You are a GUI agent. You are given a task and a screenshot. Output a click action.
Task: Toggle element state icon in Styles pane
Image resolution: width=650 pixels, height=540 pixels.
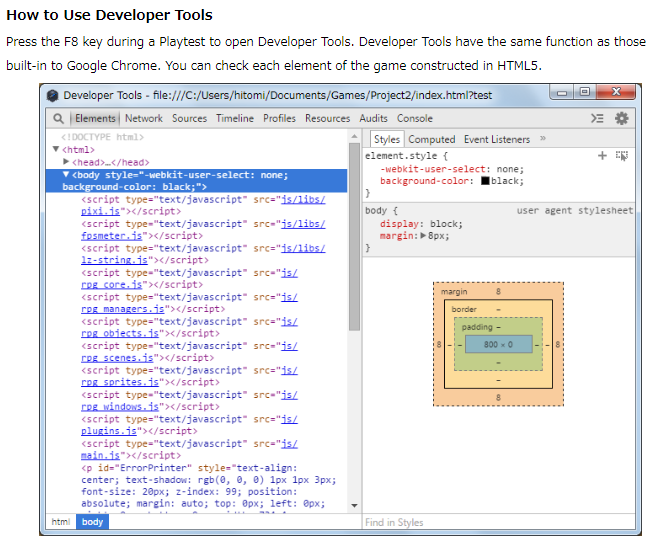(x=622, y=156)
